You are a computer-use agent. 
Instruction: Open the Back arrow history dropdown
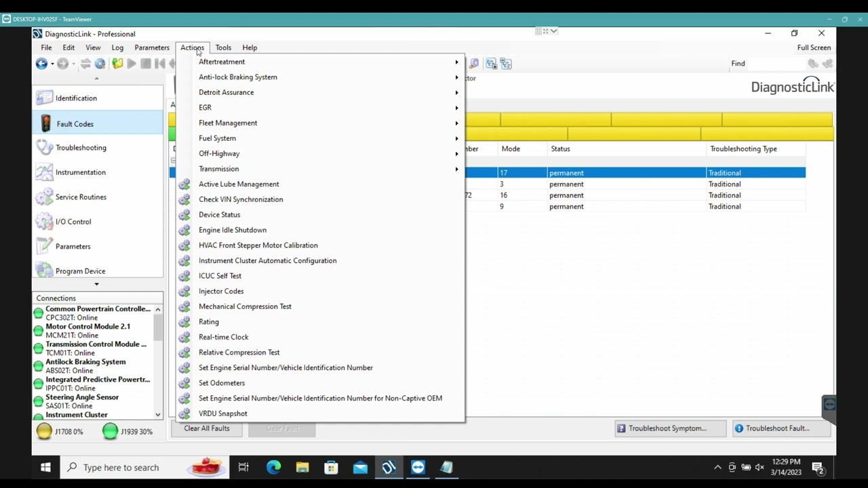tap(52, 64)
